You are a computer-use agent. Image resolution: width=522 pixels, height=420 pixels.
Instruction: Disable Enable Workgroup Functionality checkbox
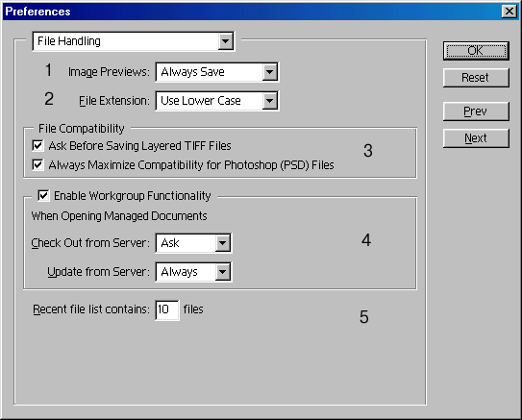point(43,196)
